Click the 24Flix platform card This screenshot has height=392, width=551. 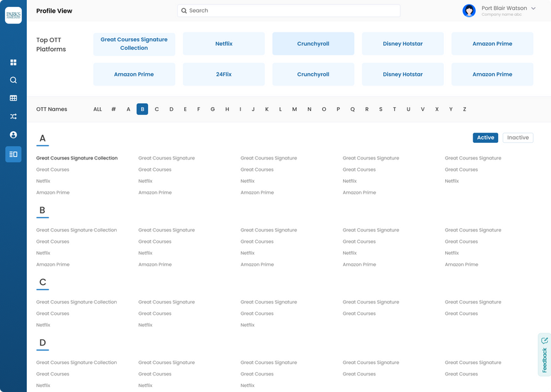[223, 75]
